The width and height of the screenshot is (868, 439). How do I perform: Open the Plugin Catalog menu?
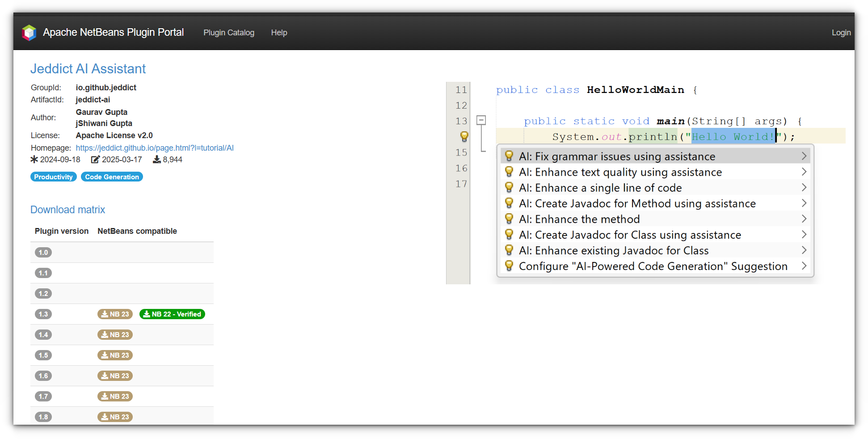pos(228,33)
